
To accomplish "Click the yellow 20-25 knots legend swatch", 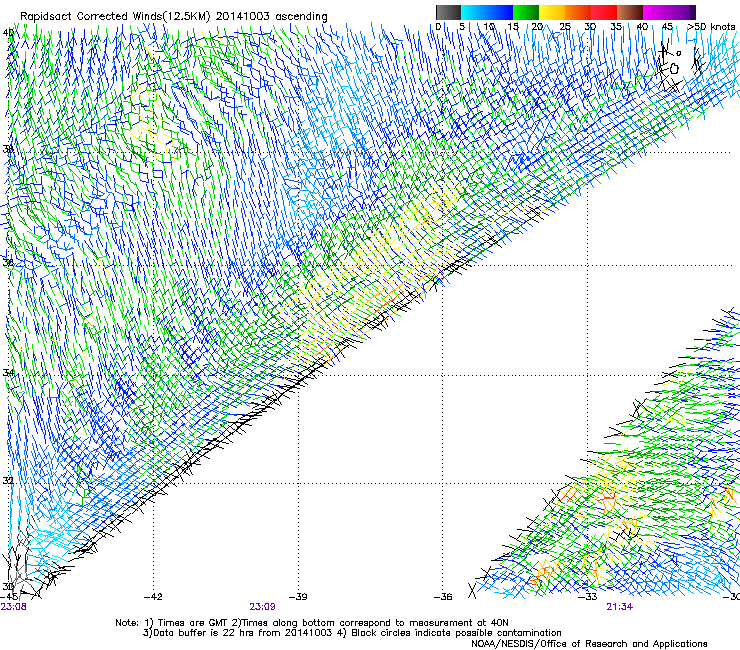I will pos(552,12).
